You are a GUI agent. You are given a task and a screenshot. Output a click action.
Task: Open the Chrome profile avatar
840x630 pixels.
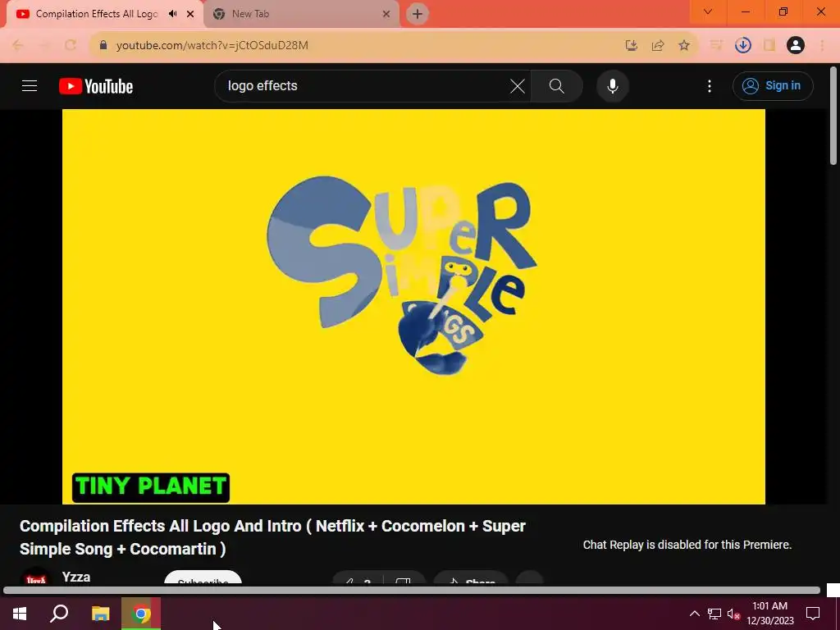(796, 46)
